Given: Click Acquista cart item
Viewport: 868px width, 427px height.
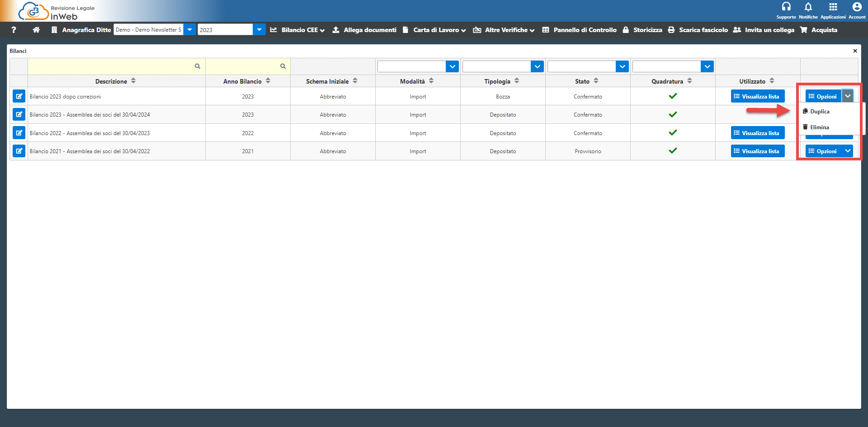Looking at the screenshot, I should point(819,30).
